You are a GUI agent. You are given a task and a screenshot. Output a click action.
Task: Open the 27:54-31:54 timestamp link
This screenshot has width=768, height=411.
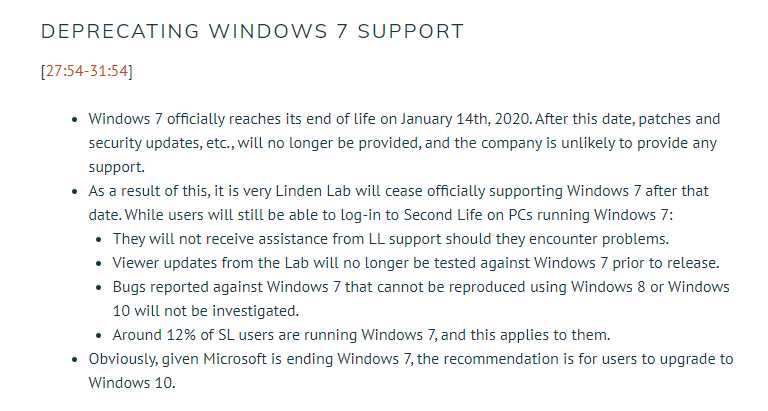coord(87,71)
